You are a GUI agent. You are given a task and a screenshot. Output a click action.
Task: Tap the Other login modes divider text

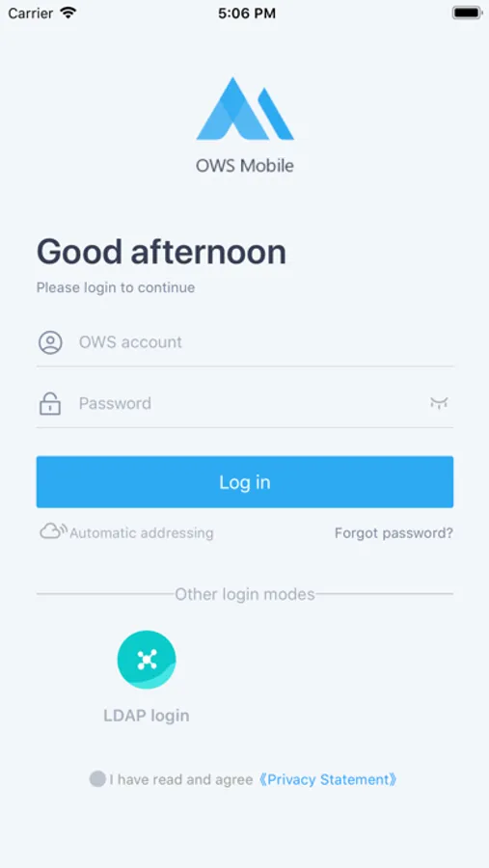pyautogui.click(x=245, y=594)
